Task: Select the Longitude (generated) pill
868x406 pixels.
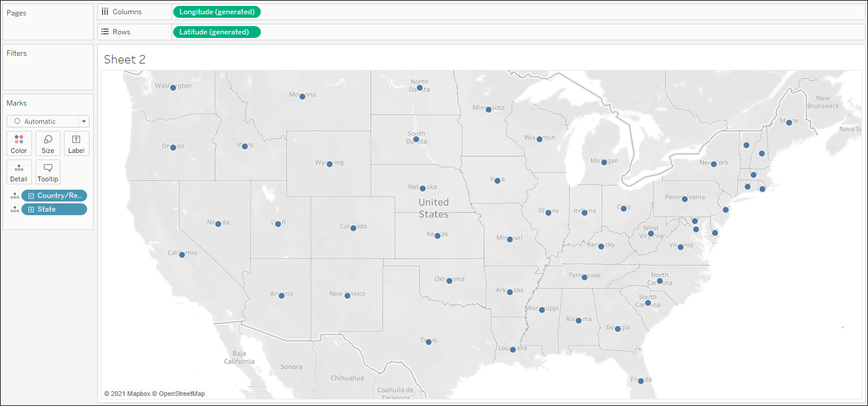Action: click(217, 12)
